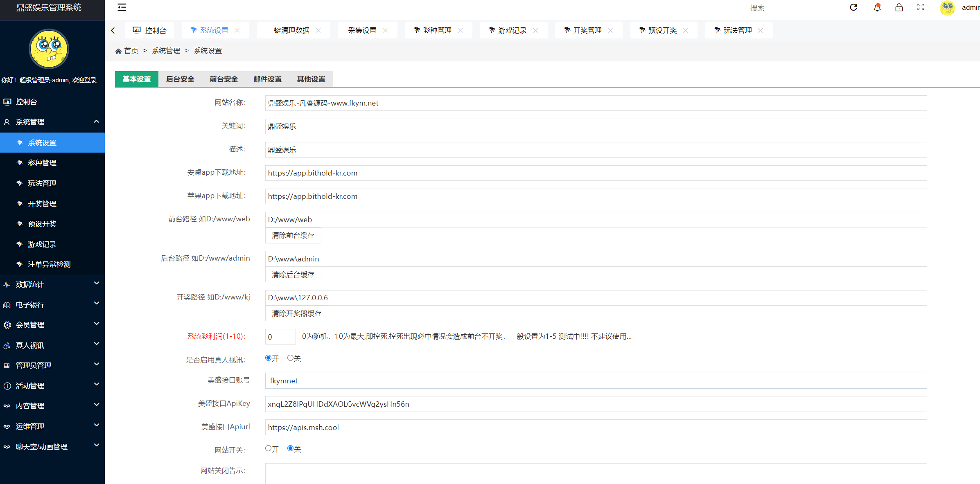Open 注单异常检测 in the sidebar
980x484 pixels.
(x=50, y=264)
